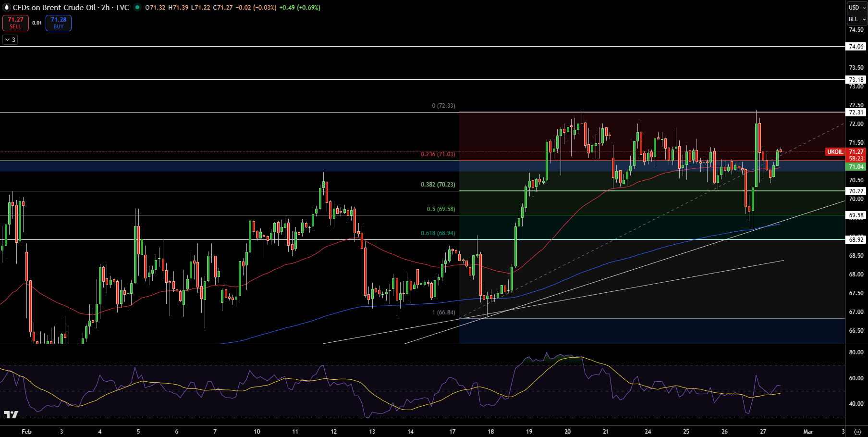Open the USD currency dropdown
The height and width of the screenshot is (437, 868).
point(857,8)
